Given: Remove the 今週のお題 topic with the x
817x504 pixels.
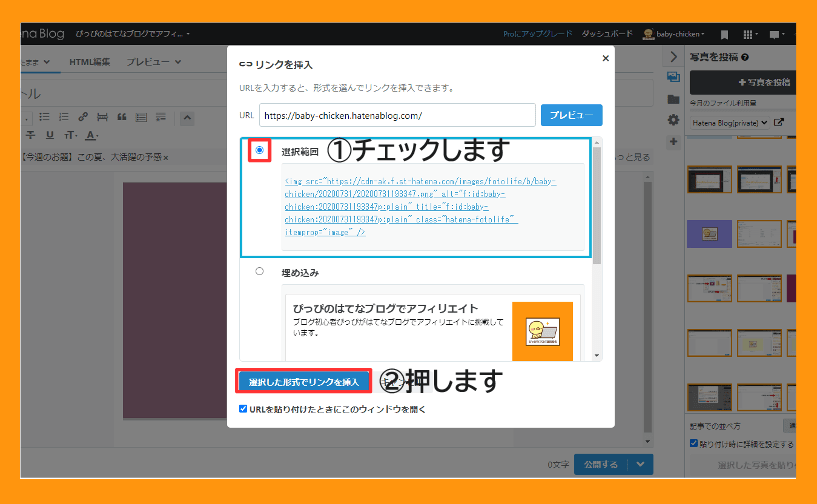Looking at the screenshot, I should [x=166, y=157].
